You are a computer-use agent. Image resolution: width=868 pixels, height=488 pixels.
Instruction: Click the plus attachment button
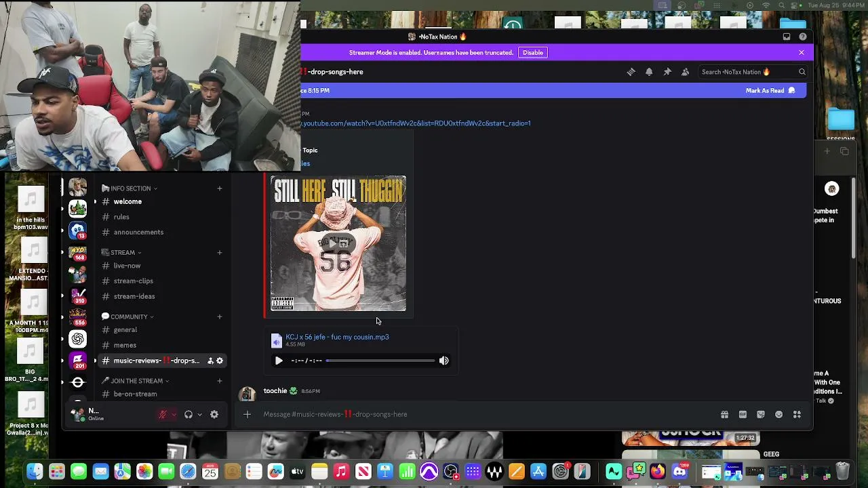(247, 414)
